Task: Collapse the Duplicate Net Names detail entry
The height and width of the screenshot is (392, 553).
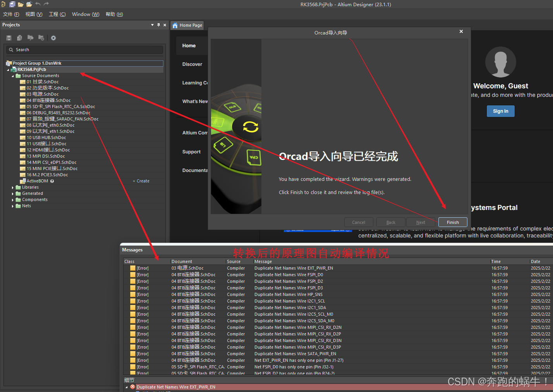Action: tap(127, 387)
